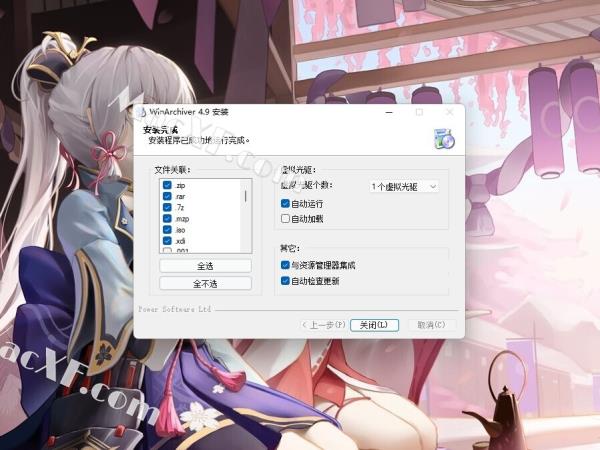Screen dimensions: 600x450
Task: Open the 1个虚拟光驱 dropdown
Action: [x=404, y=186]
